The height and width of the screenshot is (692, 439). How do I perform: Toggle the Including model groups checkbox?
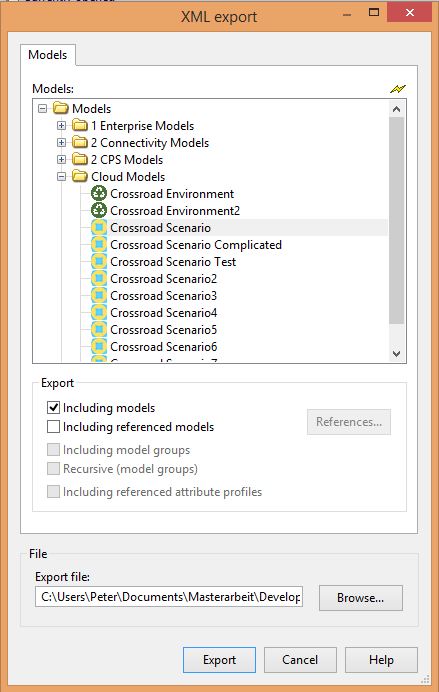pyautogui.click(x=53, y=450)
